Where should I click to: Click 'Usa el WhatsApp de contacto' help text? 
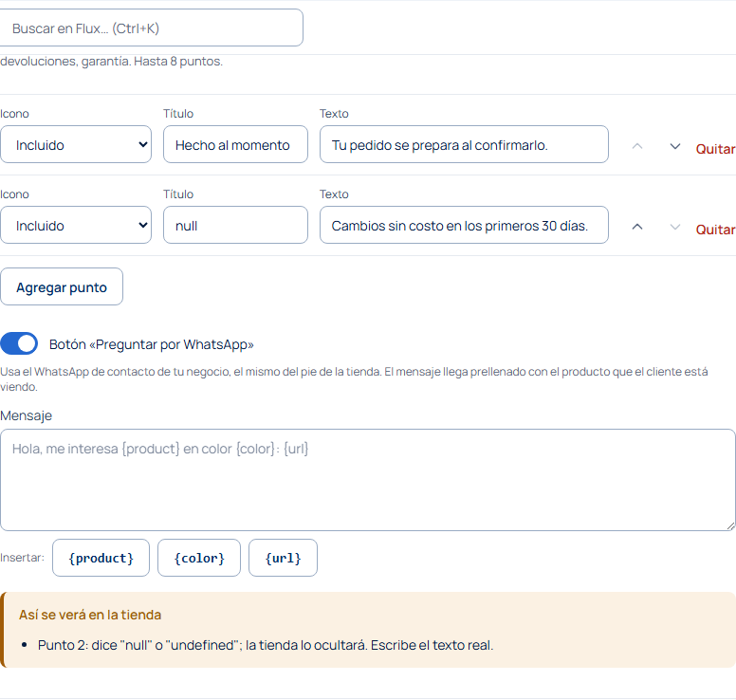354,378
